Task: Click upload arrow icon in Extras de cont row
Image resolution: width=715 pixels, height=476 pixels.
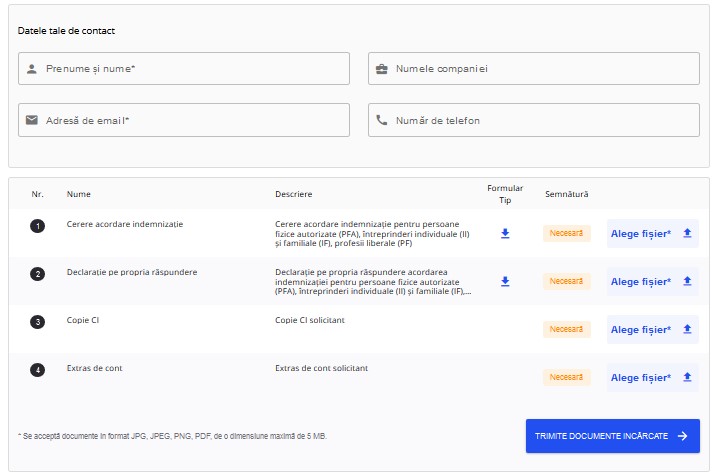Action: pos(687,377)
